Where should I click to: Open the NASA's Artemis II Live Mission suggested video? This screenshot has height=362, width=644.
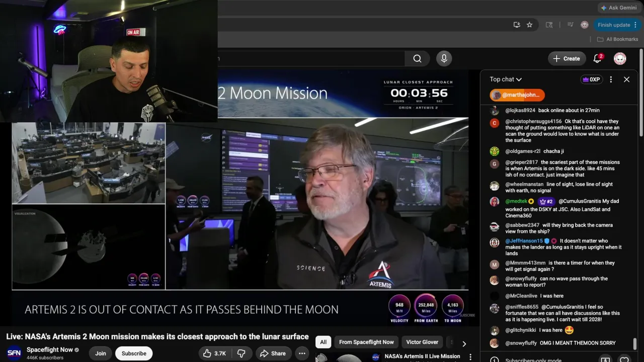422,356
